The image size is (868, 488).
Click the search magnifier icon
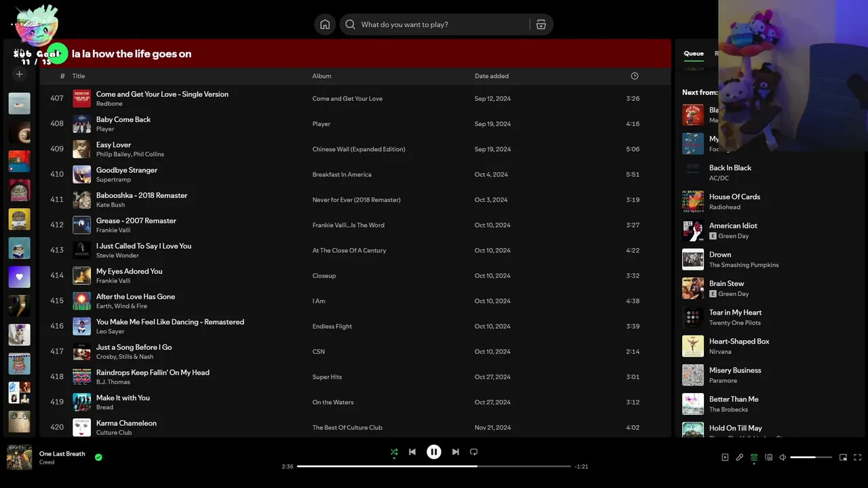click(350, 24)
